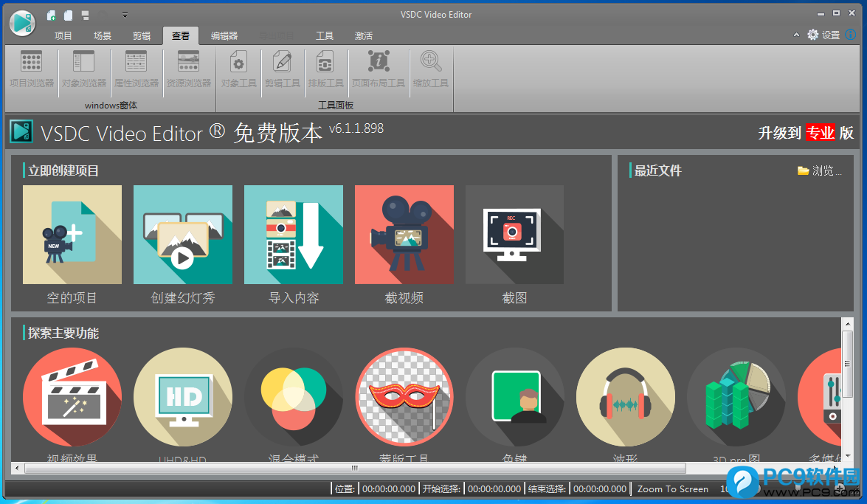The image size is (867, 504).
Task: Click the 位置 timecode field
Action: (388, 489)
